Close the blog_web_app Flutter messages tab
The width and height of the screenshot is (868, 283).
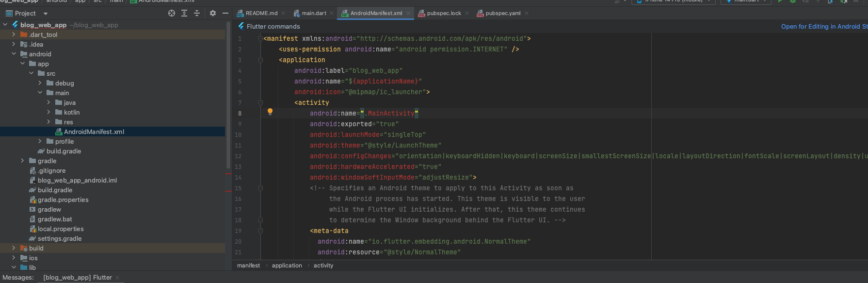[x=117, y=278]
